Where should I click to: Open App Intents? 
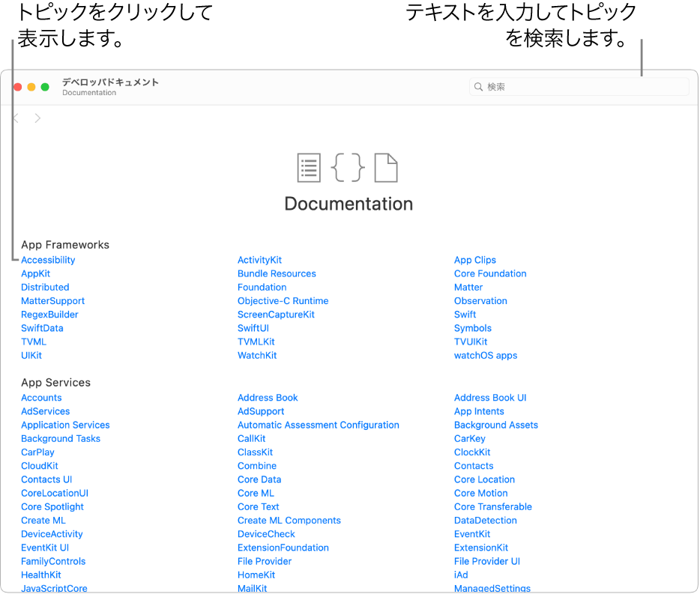479,411
